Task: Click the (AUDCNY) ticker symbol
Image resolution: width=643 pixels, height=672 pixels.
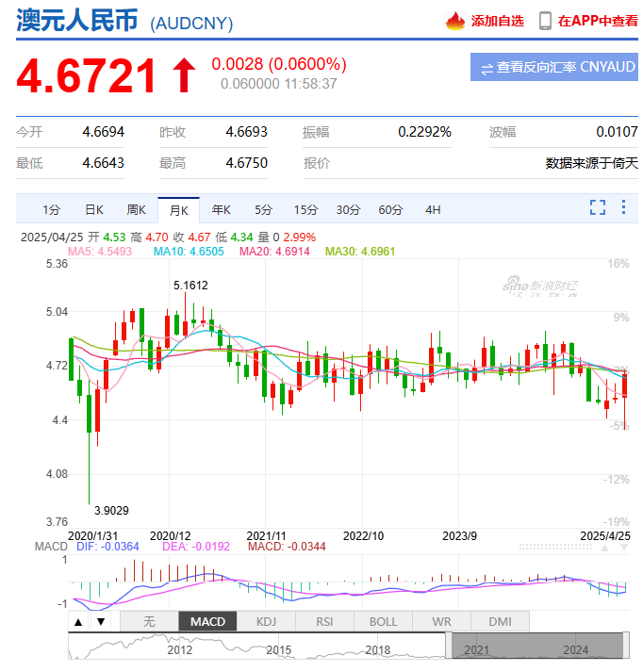Action: click(x=191, y=24)
